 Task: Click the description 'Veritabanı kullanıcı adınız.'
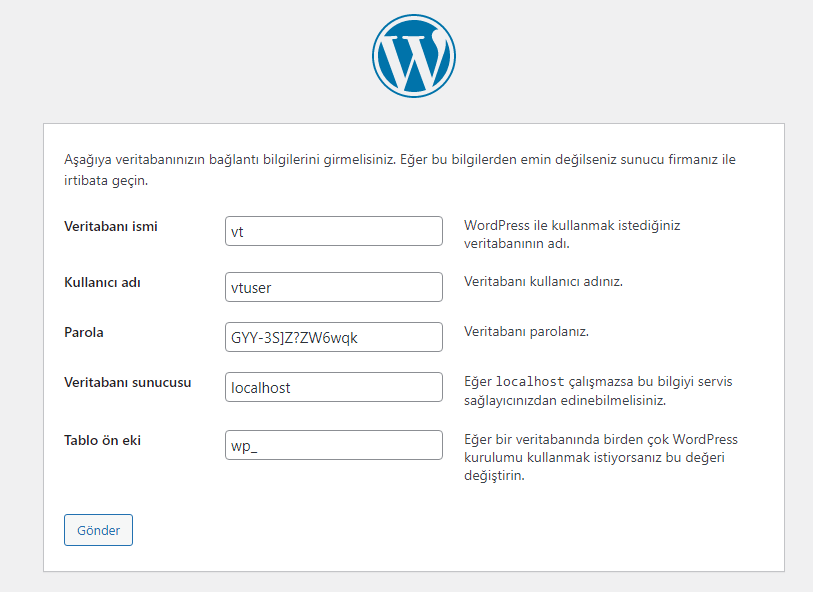click(x=543, y=281)
